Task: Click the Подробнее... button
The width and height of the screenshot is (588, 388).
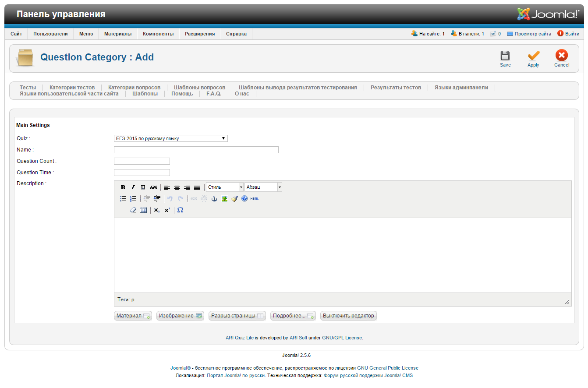Action: [293, 316]
